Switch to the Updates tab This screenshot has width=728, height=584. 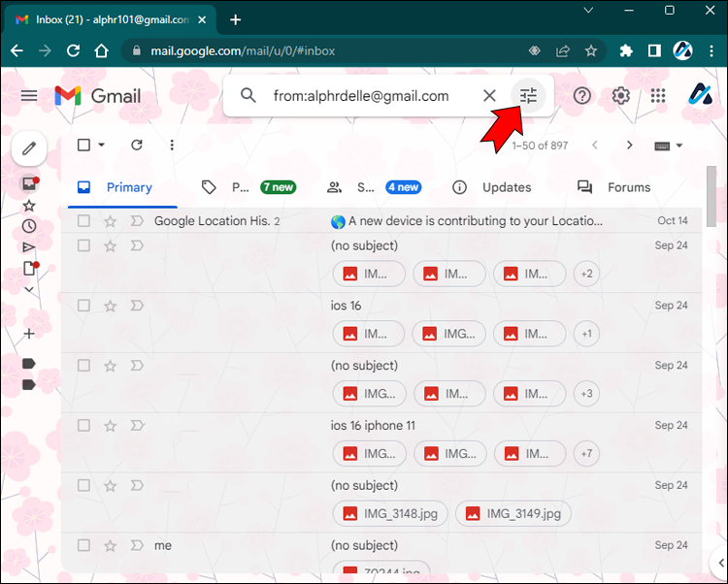(x=492, y=187)
